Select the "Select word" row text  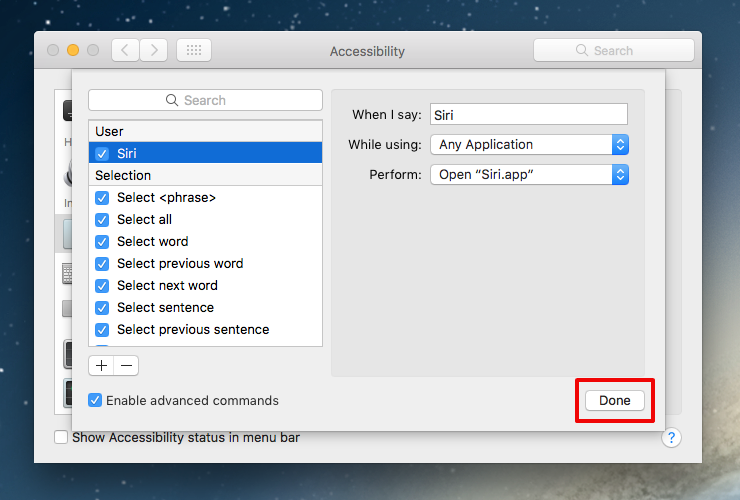[x=152, y=241]
